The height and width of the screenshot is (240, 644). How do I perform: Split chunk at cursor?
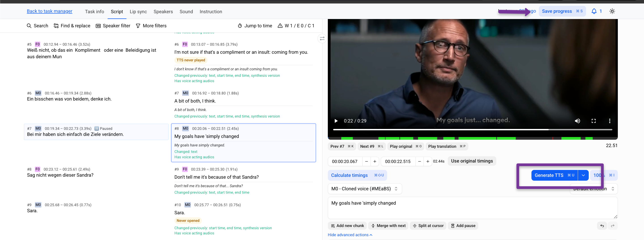click(428, 226)
